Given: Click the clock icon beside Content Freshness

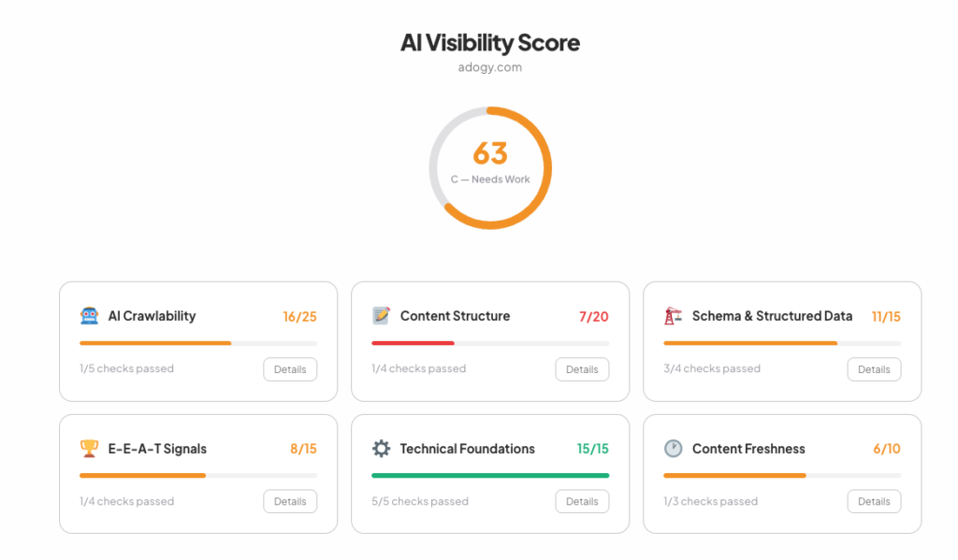Looking at the screenshot, I should click(672, 449).
